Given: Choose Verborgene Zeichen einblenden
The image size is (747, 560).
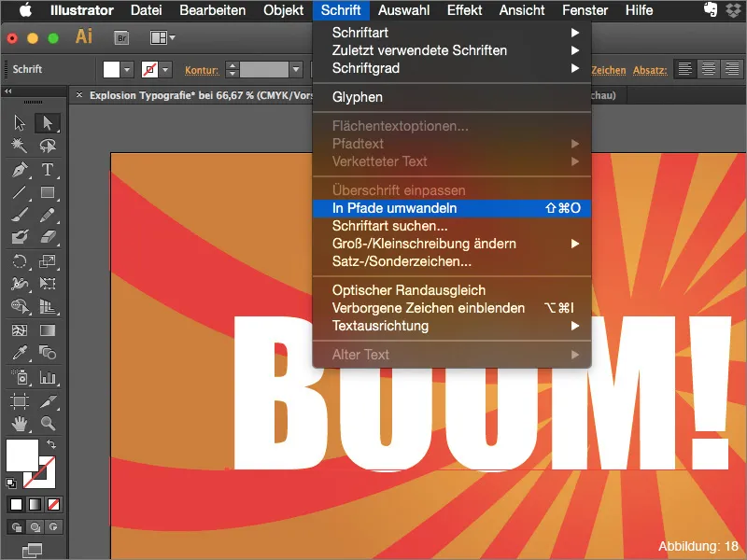Looking at the screenshot, I should click(x=452, y=308).
